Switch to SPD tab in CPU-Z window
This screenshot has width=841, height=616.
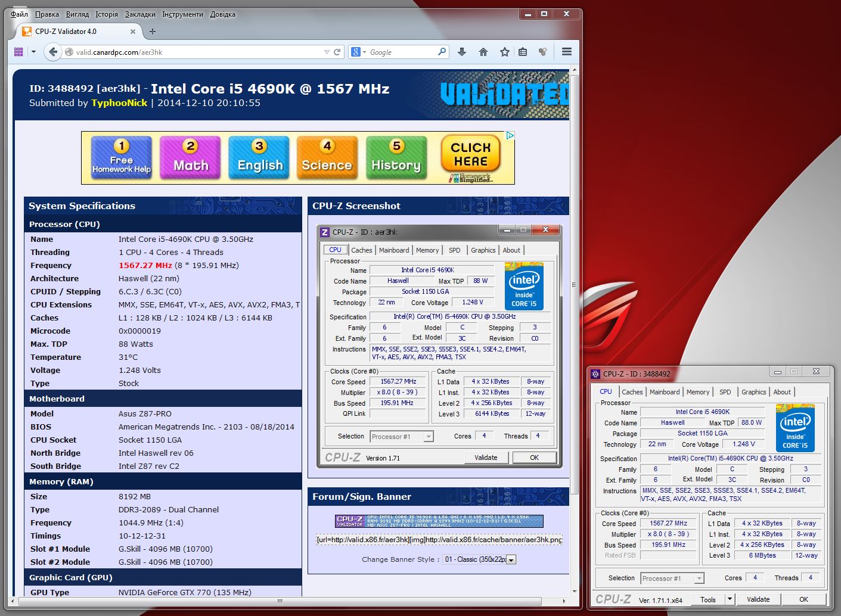pyautogui.click(x=725, y=392)
